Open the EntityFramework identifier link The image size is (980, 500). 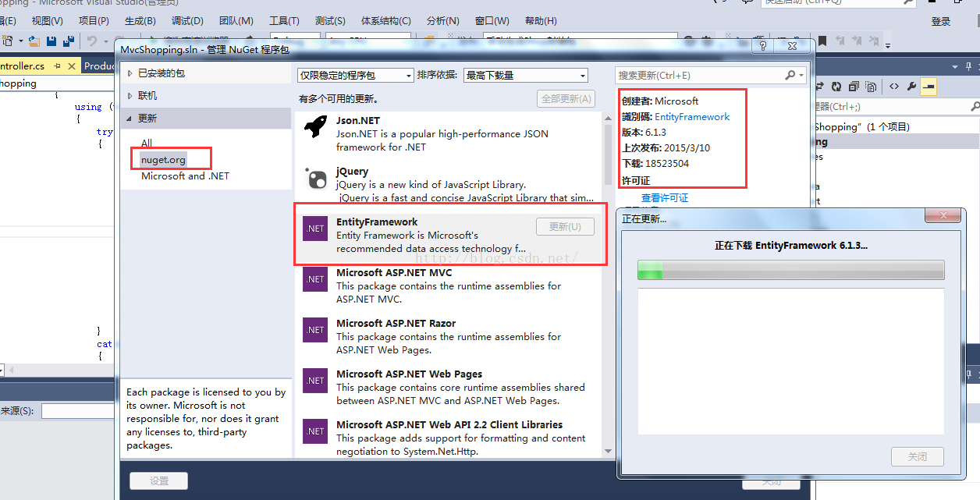pyautogui.click(x=692, y=117)
